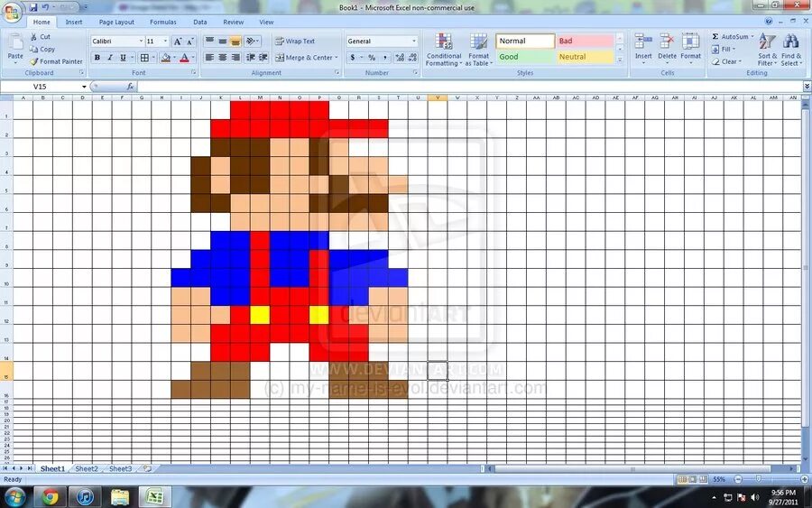Image resolution: width=812 pixels, height=508 pixels.
Task: Increase font size with Grow Font icon
Action: point(178,41)
